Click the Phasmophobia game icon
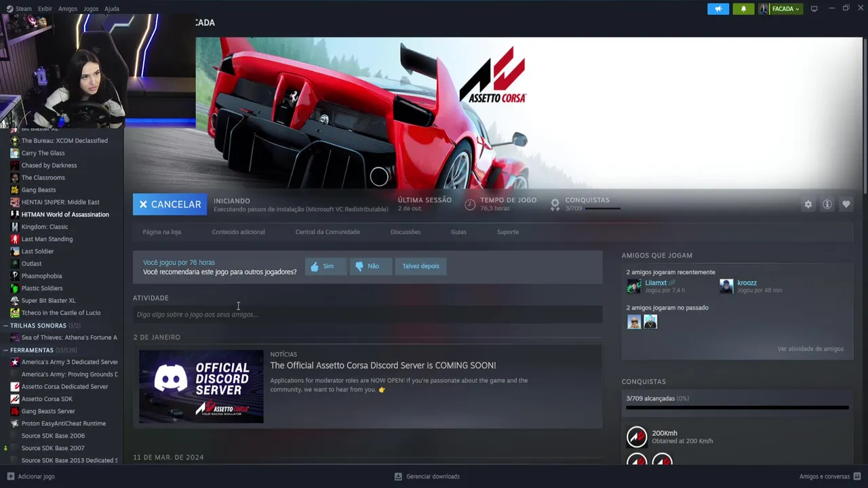This screenshot has width=868, height=488. click(x=15, y=276)
